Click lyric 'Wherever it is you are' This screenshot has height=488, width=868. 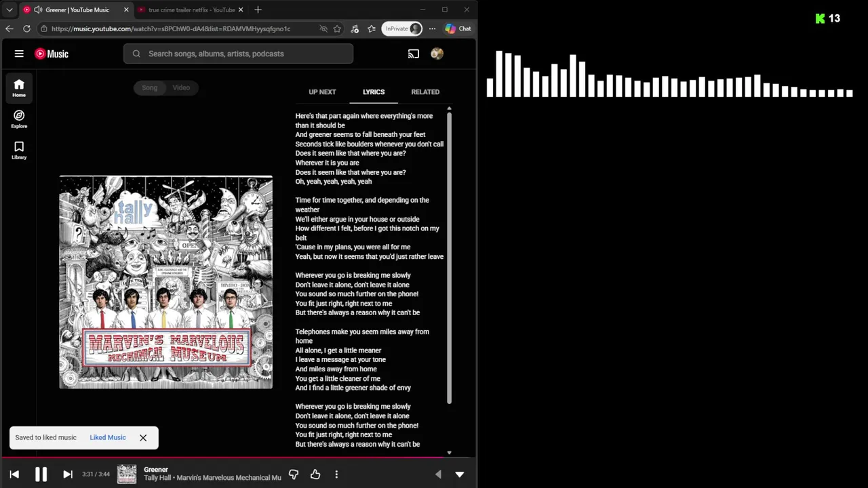(x=328, y=163)
